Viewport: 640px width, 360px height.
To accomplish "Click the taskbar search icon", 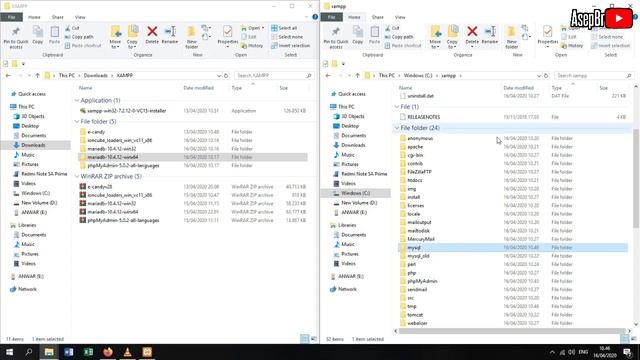I will (x=29, y=352).
